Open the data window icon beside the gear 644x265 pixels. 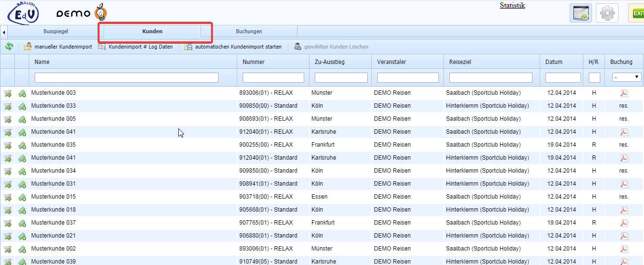click(x=581, y=13)
